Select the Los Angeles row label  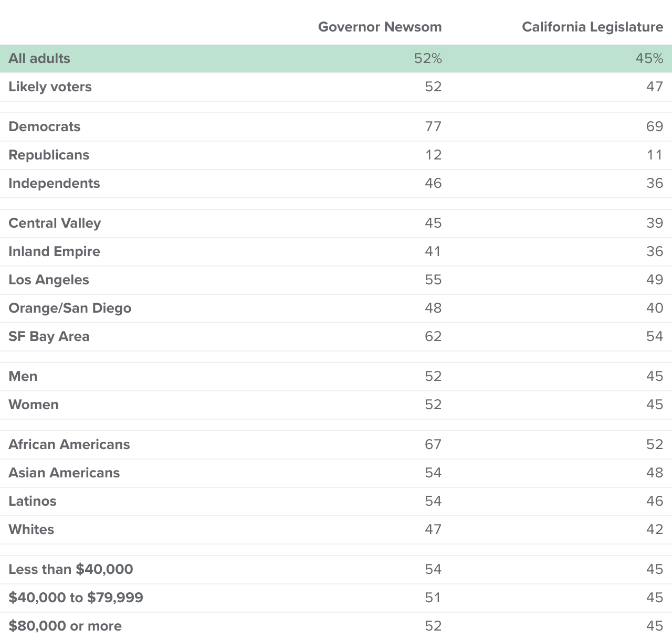(x=49, y=280)
